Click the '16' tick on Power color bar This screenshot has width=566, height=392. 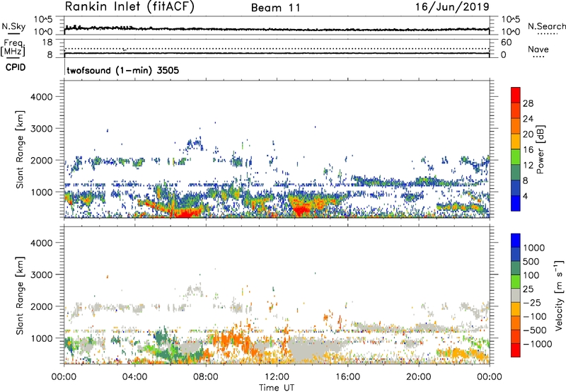528,150
